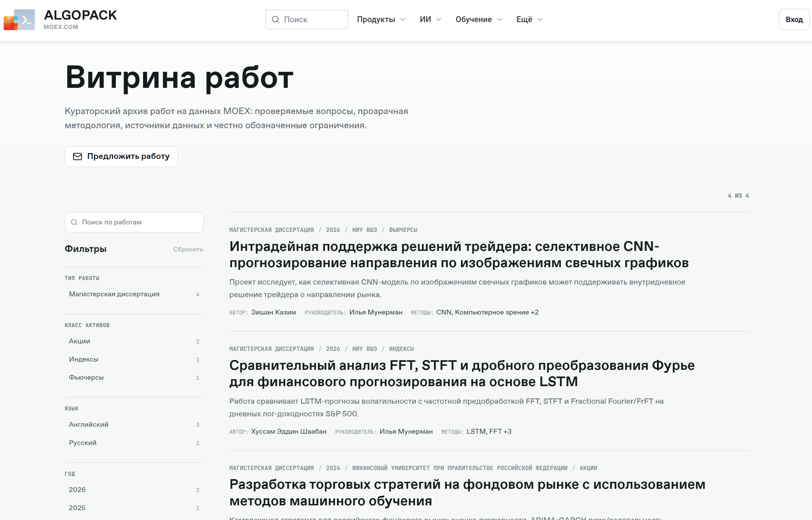Toggle the Магистерская диссертация filter
This screenshot has height=520, width=812.
(134, 294)
